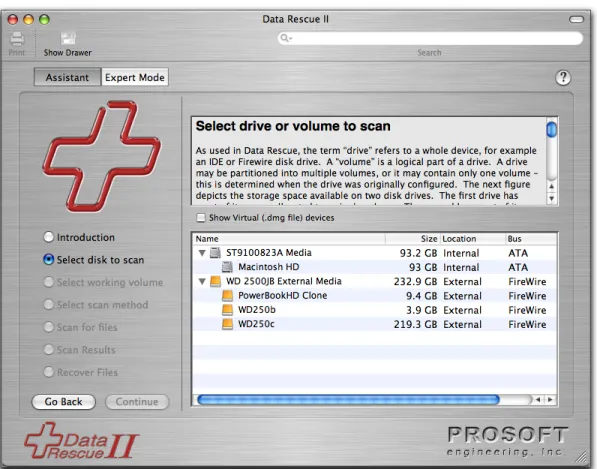Click the 9.4 GB size value
Screen dimensions: 597x469
[x=421, y=296]
